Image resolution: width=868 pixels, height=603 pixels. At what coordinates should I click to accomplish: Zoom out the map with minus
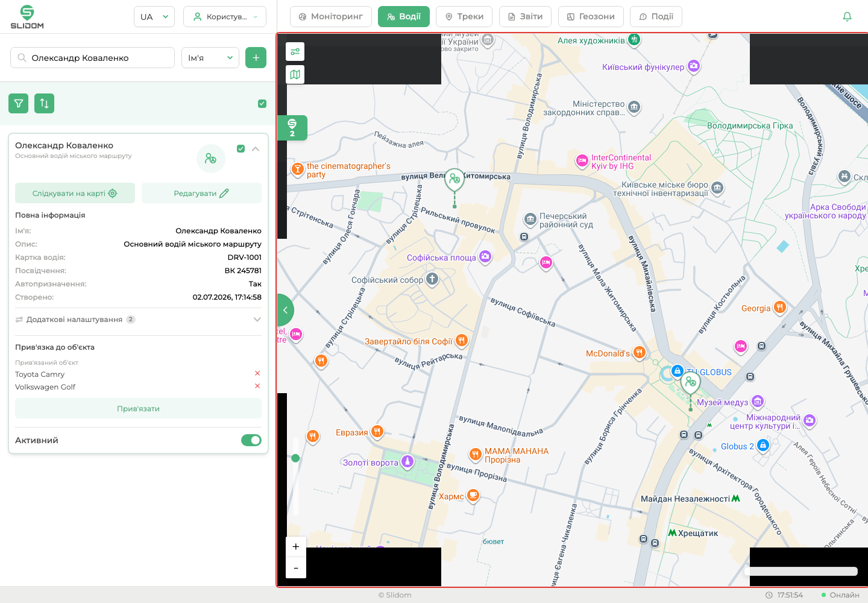[296, 568]
